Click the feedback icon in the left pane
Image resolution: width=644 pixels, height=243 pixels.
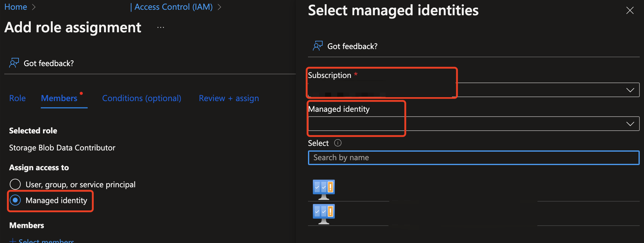pos(14,63)
